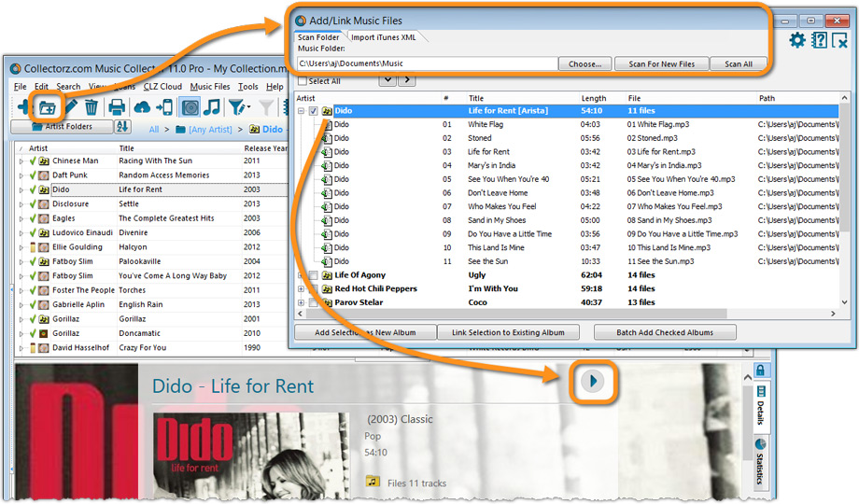859x504 pixels.
Task: Click the add music files folder icon
Action: [x=46, y=107]
